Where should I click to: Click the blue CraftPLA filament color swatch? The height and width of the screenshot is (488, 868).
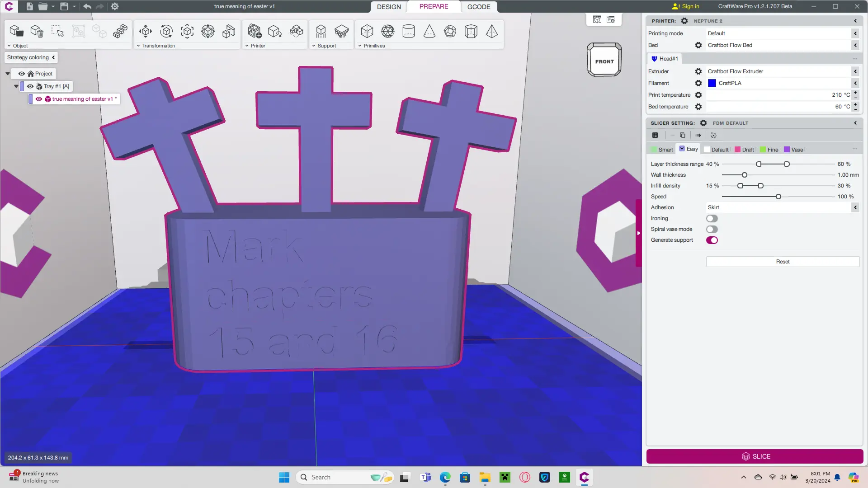point(712,83)
